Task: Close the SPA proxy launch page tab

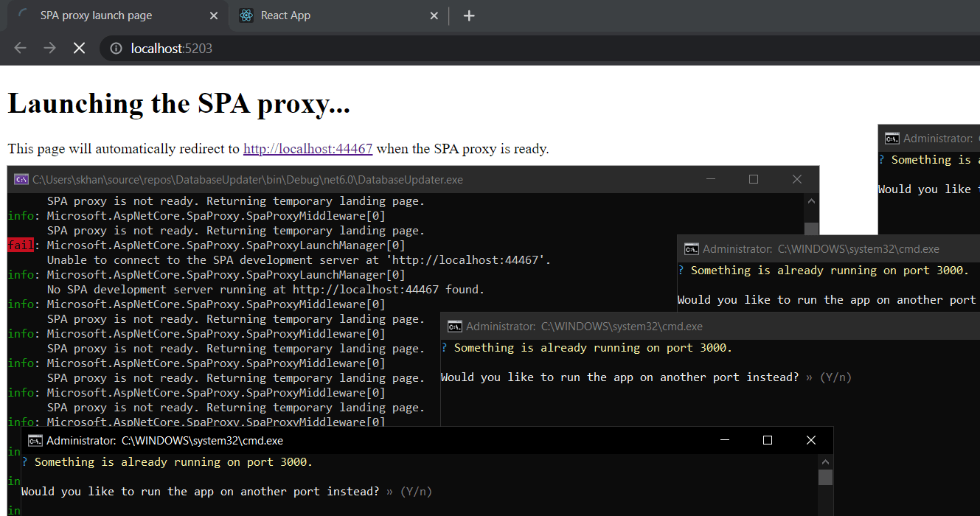Action: point(214,15)
